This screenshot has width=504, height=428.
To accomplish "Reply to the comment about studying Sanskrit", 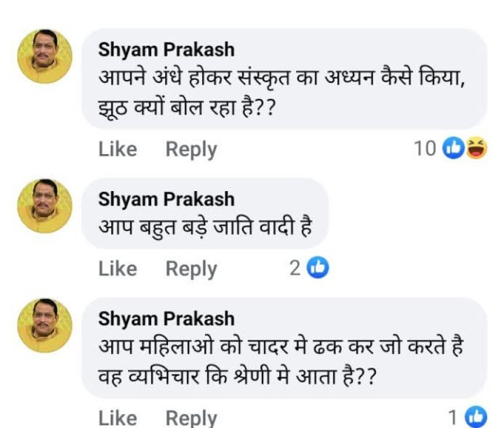I will click(x=191, y=149).
